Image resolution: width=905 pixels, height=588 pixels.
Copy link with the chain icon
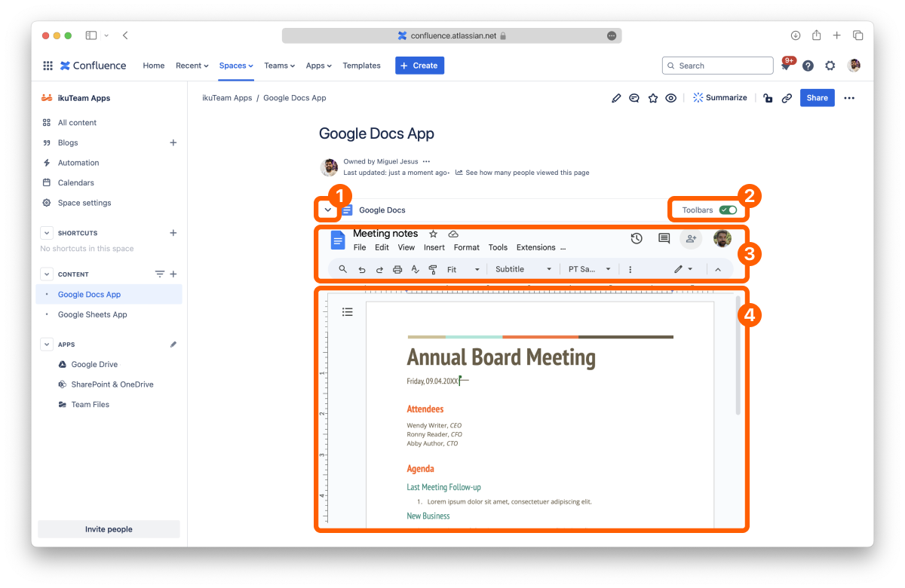(787, 98)
